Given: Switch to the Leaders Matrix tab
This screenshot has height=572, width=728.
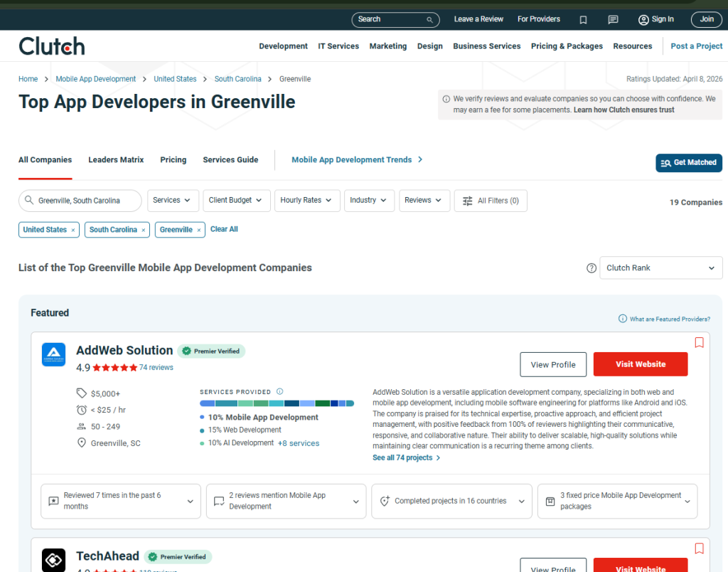Looking at the screenshot, I should tap(116, 160).
